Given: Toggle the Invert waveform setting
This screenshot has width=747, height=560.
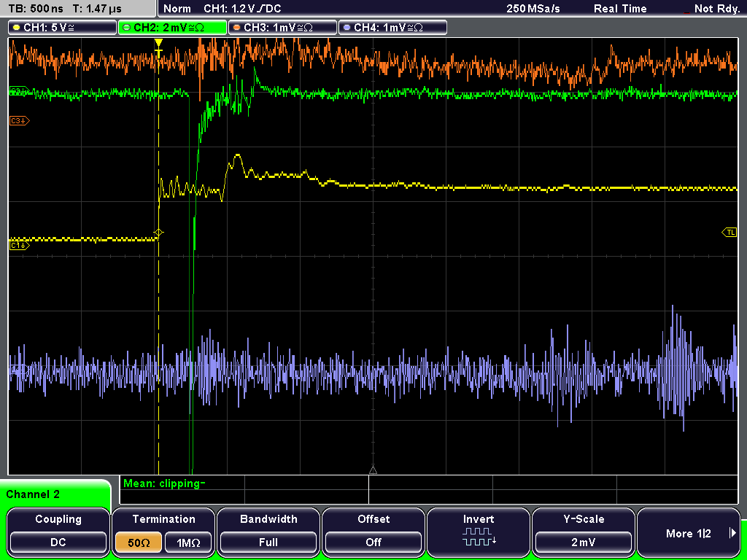Looking at the screenshot, I should (x=479, y=532).
